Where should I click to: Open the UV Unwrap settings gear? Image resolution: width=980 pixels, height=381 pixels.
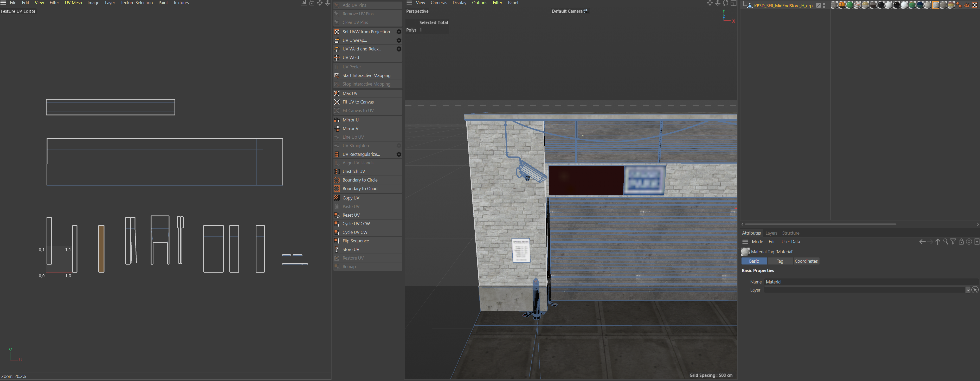(399, 40)
